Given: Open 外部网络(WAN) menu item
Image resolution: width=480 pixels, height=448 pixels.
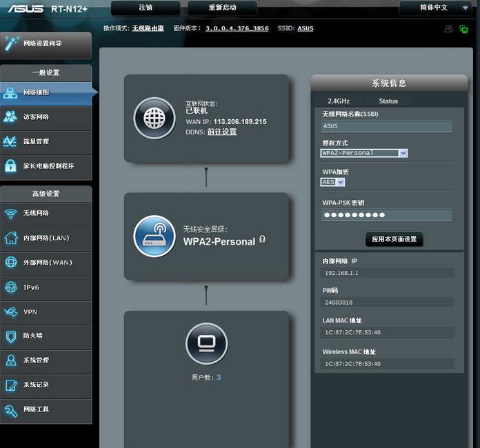Looking at the screenshot, I should point(46,263).
